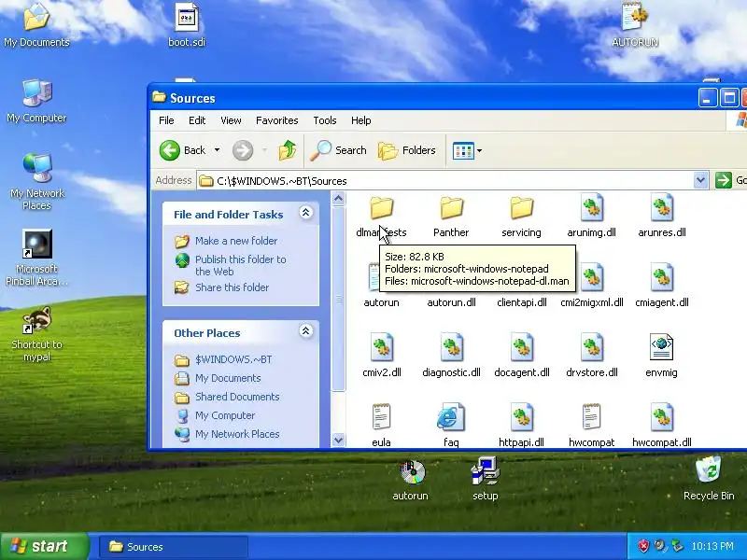Open the Search pane
Viewport: 747px width, 560px height.
tap(338, 150)
